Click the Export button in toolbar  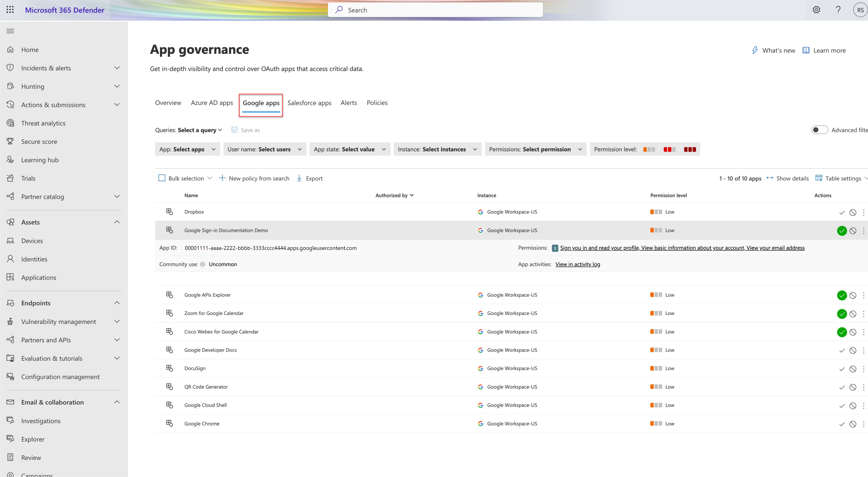[x=310, y=178]
